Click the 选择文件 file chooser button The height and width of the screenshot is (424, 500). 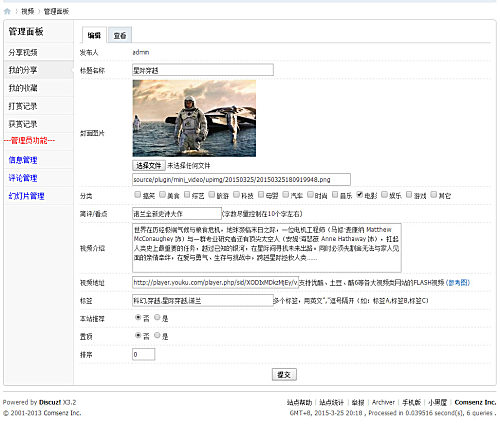coord(149,166)
